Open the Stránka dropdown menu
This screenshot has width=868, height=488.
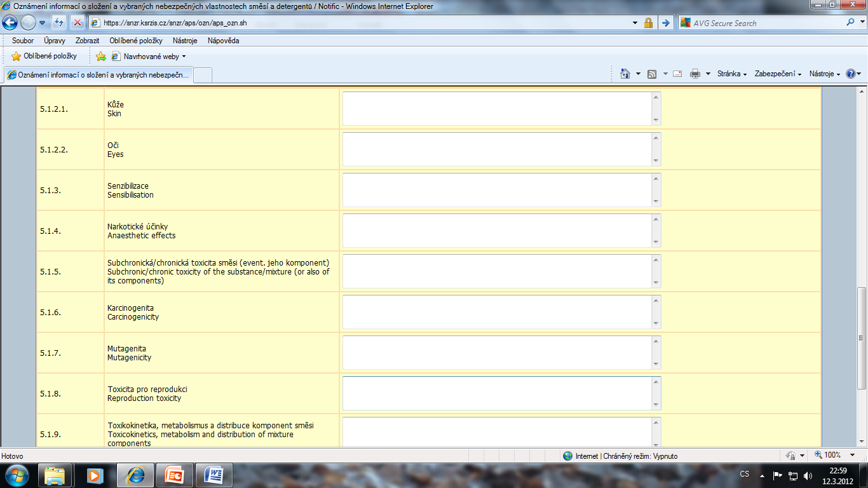click(x=732, y=74)
